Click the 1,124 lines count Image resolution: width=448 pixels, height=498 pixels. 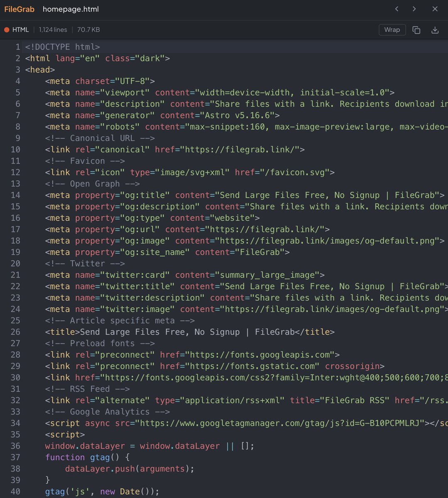[53, 30]
